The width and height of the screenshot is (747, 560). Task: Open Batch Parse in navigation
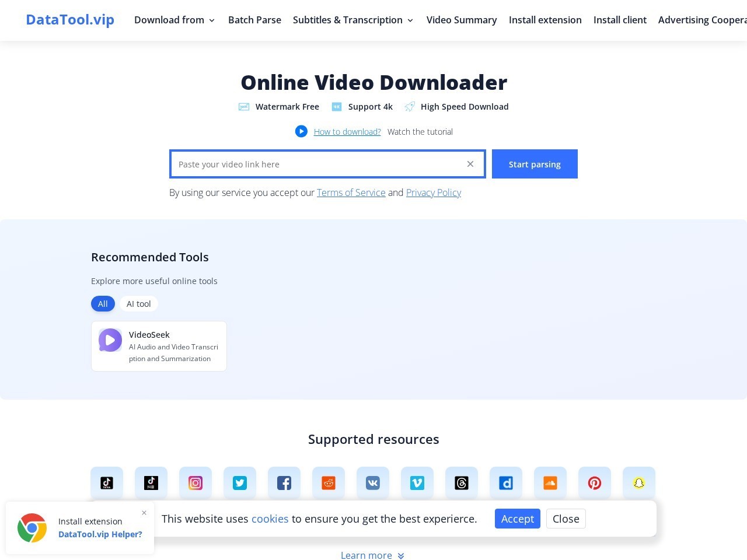tap(254, 20)
